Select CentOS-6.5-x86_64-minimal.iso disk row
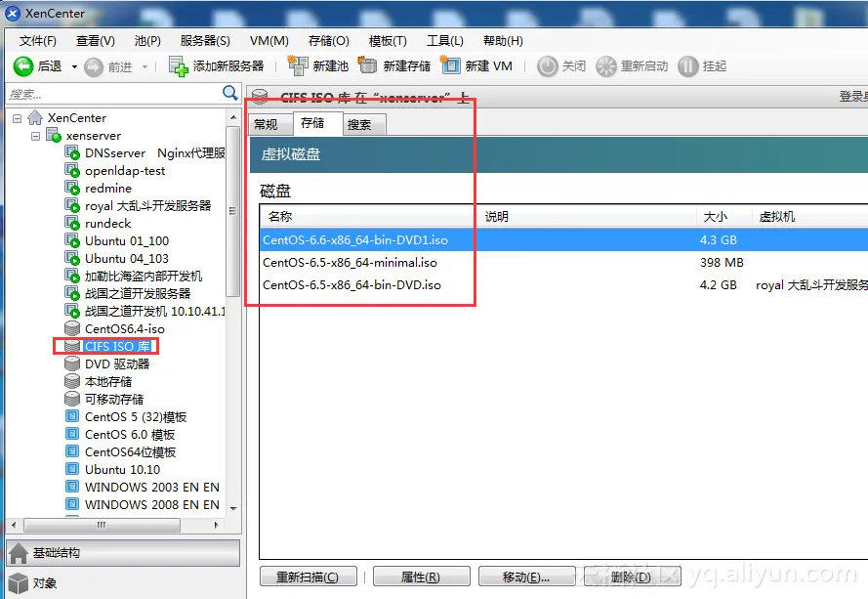 point(563,263)
